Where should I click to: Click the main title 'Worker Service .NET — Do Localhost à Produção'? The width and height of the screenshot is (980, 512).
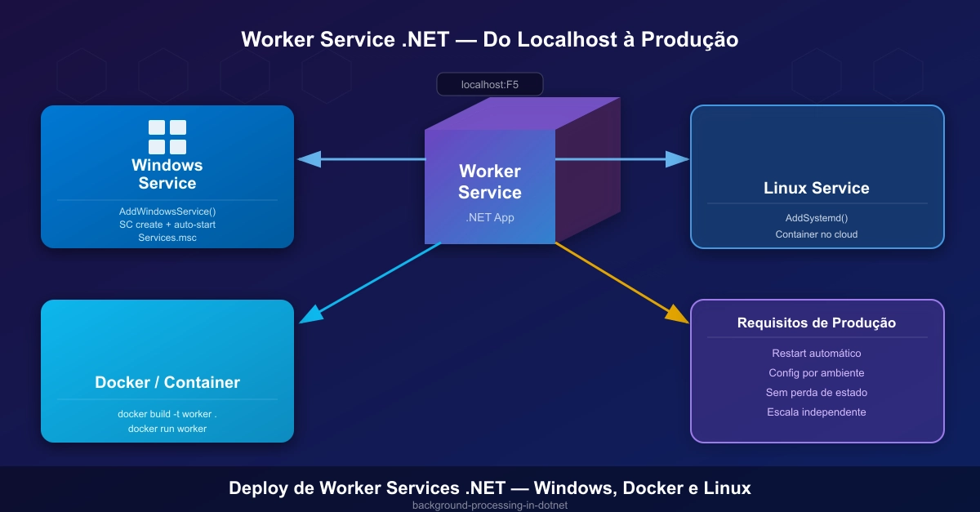[490, 39]
